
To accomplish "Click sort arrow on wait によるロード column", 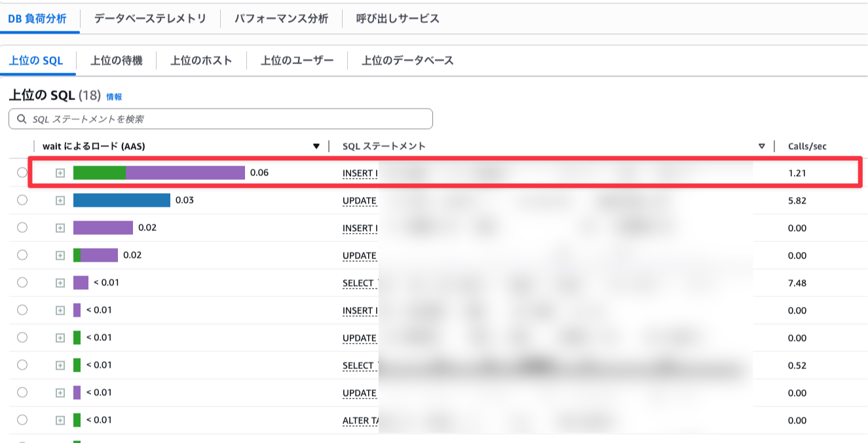I will pyautogui.click(x=316, y=146).
